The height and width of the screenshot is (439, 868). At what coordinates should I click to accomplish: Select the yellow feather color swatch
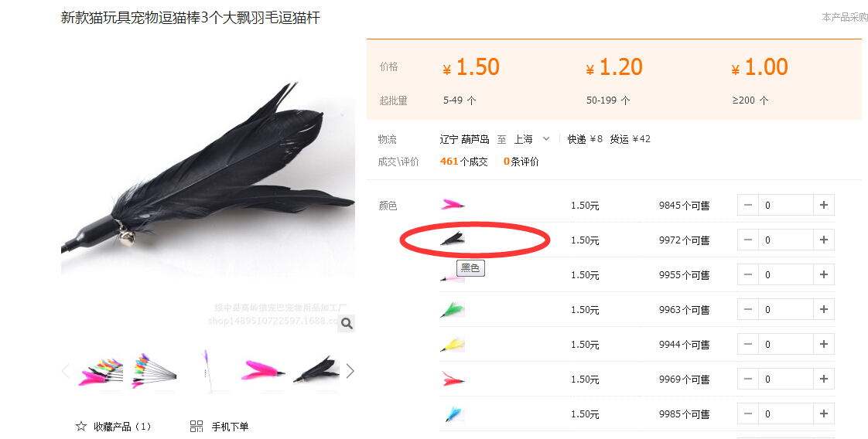point(453,345)
